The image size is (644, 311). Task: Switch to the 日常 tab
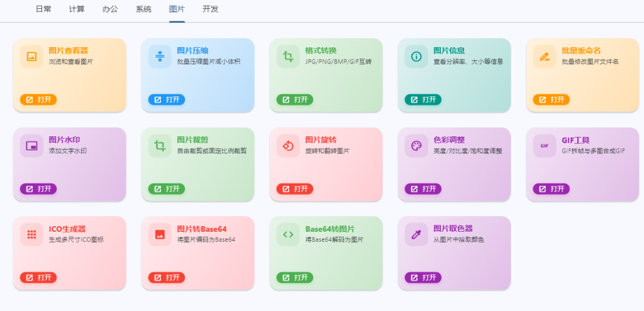click(x=43, y=9)
